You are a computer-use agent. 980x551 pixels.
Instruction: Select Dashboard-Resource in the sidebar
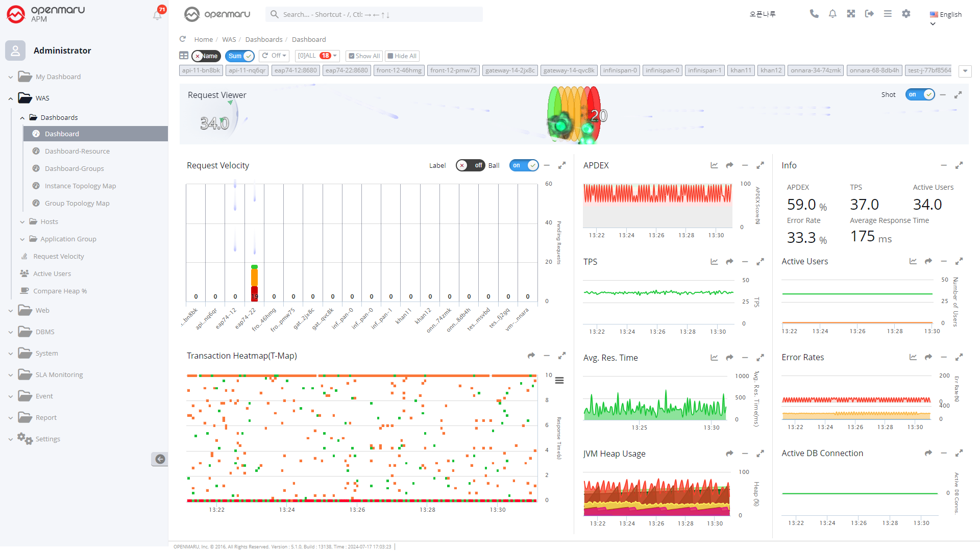pyautogui.click(x=77, y=151)
